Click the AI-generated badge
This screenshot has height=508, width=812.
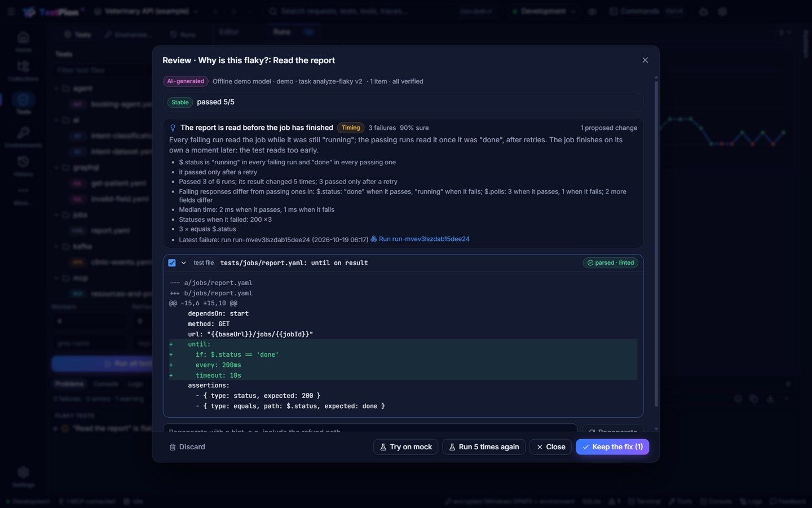(186, 81)
